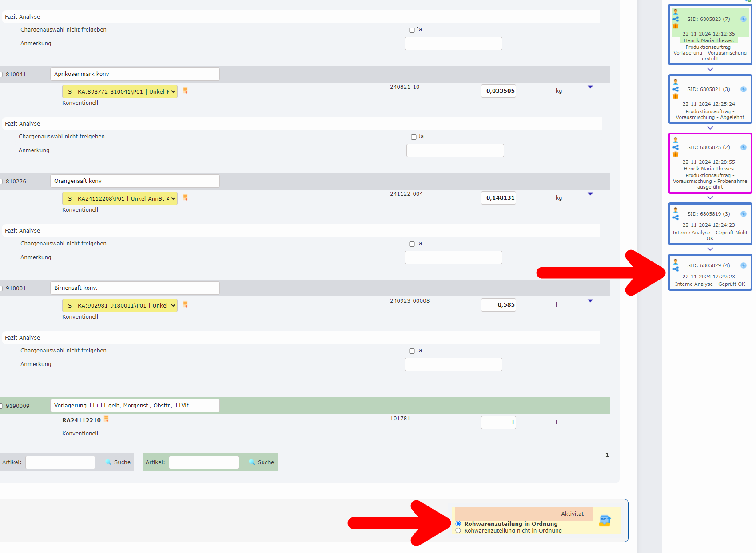Click user icon in SID 6805821 card
This screenshot has width=756, height=553.
[x=676, y=82]
